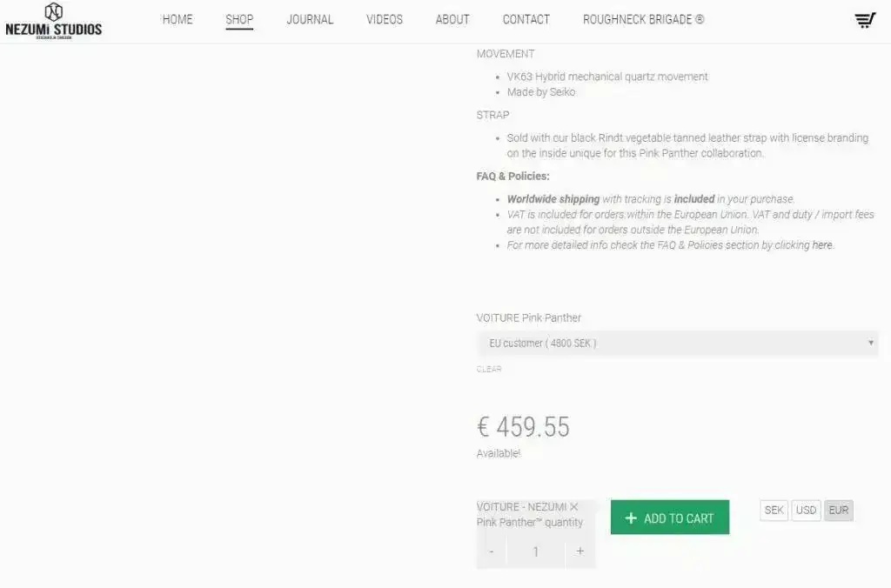The image size is (891, 588).
Task: Open the JOURNAL page
Action: 310,19
